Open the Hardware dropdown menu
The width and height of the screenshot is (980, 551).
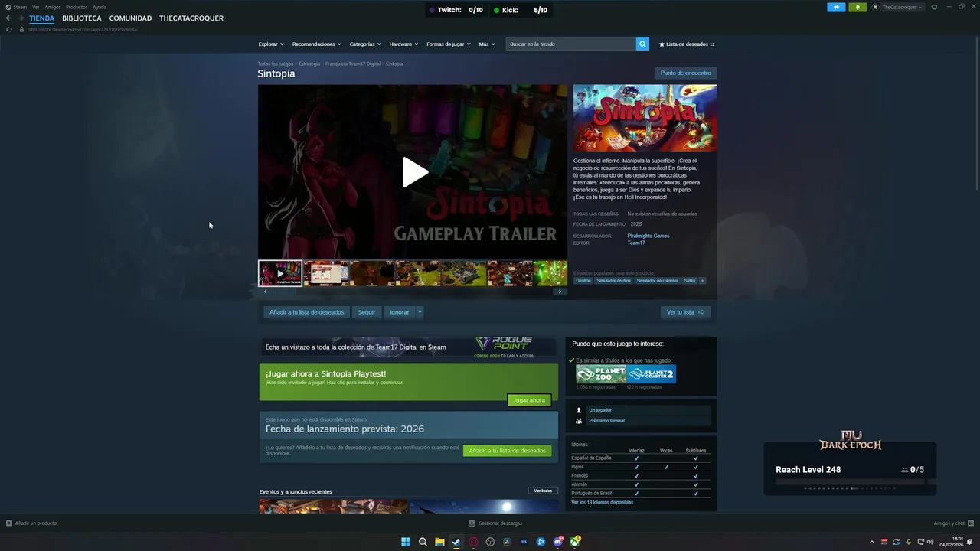[404, 44]
